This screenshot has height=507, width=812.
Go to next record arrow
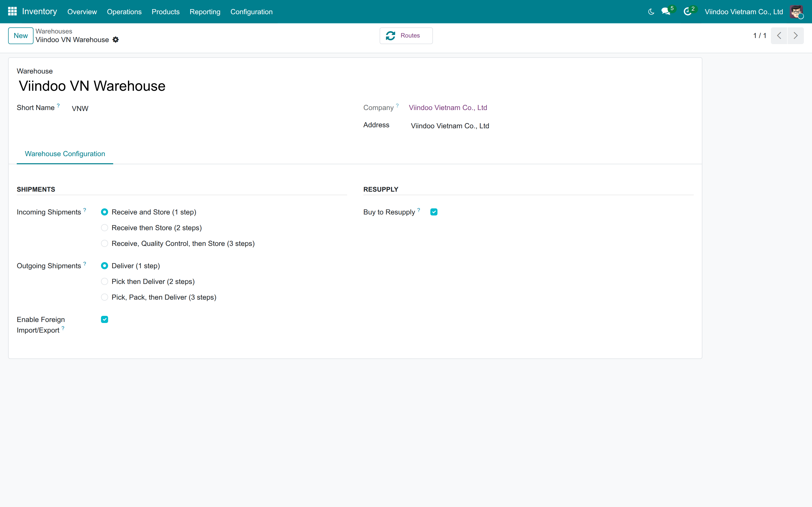pyautogui.click(x=796, y=35)
